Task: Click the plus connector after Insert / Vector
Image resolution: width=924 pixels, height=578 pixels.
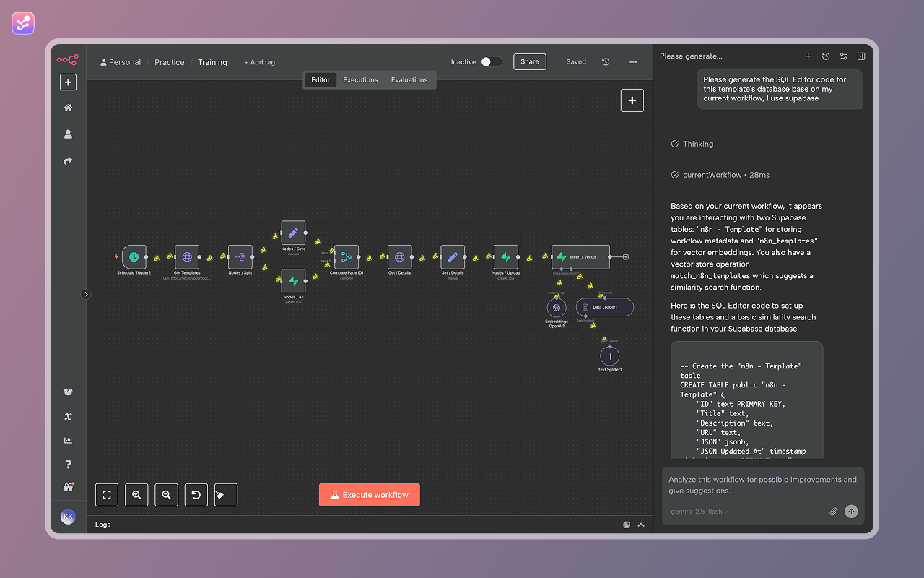Action: coord(626,256)
